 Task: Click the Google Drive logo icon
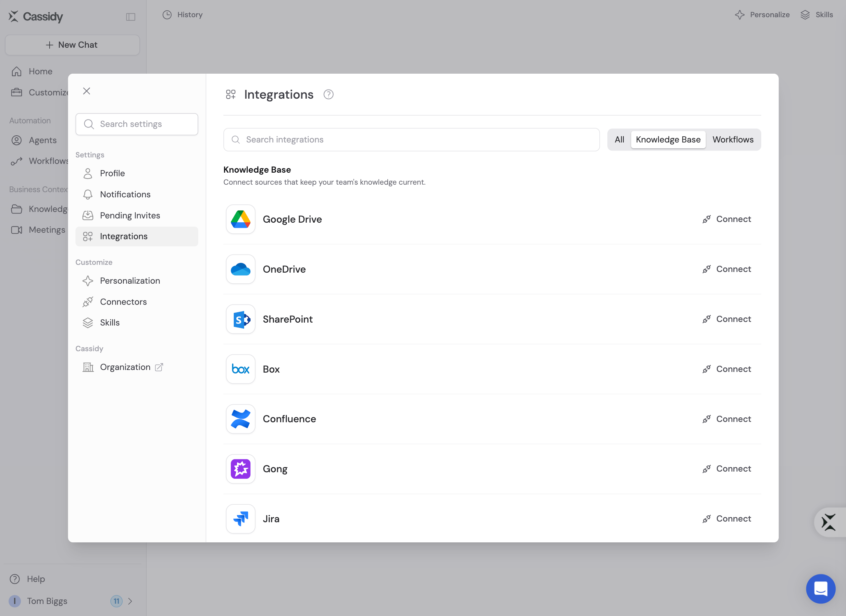click(x=241, y=219)
